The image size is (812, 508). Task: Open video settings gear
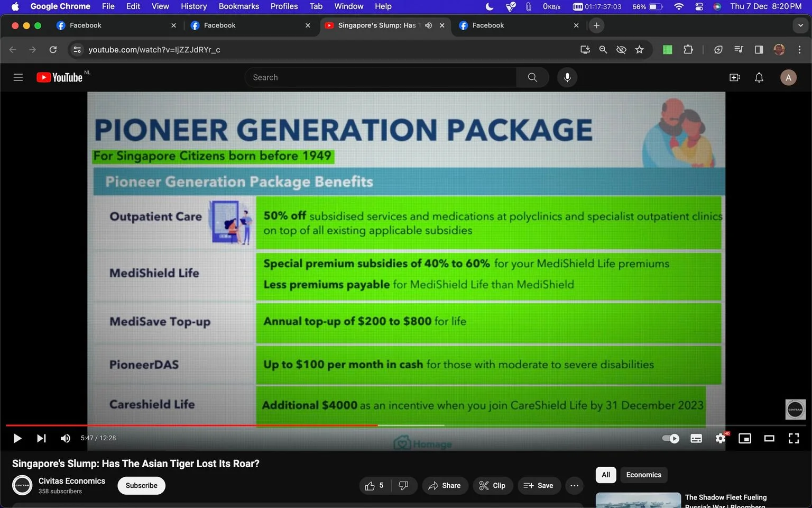click(721, 438)
